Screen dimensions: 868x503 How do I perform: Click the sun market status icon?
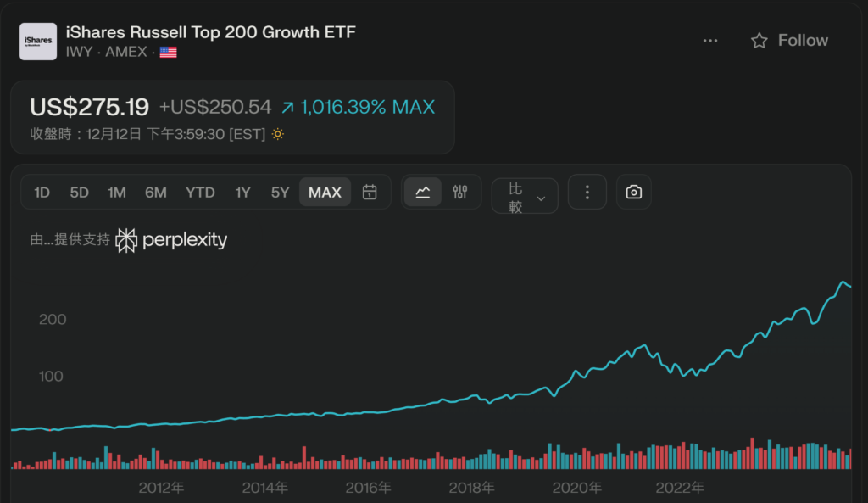click(x=277, y=134)
